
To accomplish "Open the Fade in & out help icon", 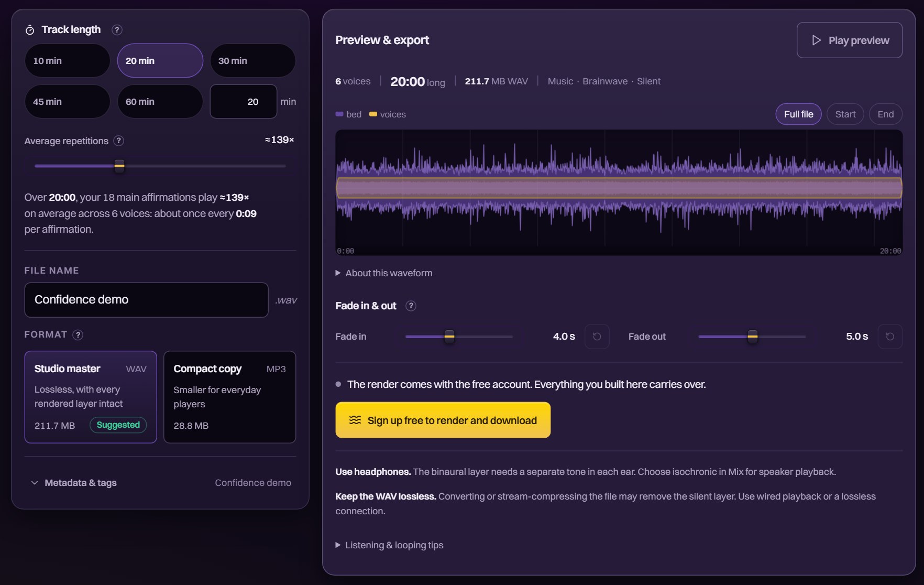I will tap(411, 306).
